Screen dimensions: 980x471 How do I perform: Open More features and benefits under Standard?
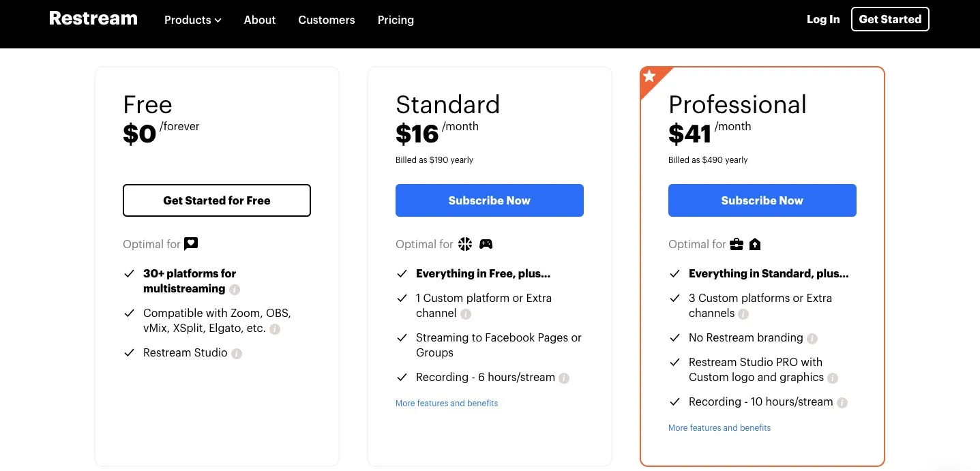pos(447,404)
